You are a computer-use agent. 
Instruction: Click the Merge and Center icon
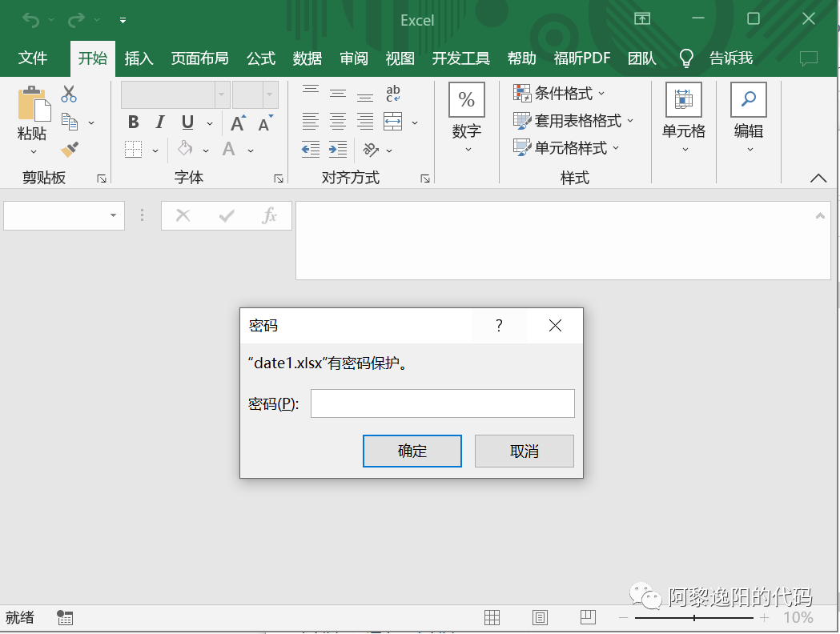click(392, 122)
